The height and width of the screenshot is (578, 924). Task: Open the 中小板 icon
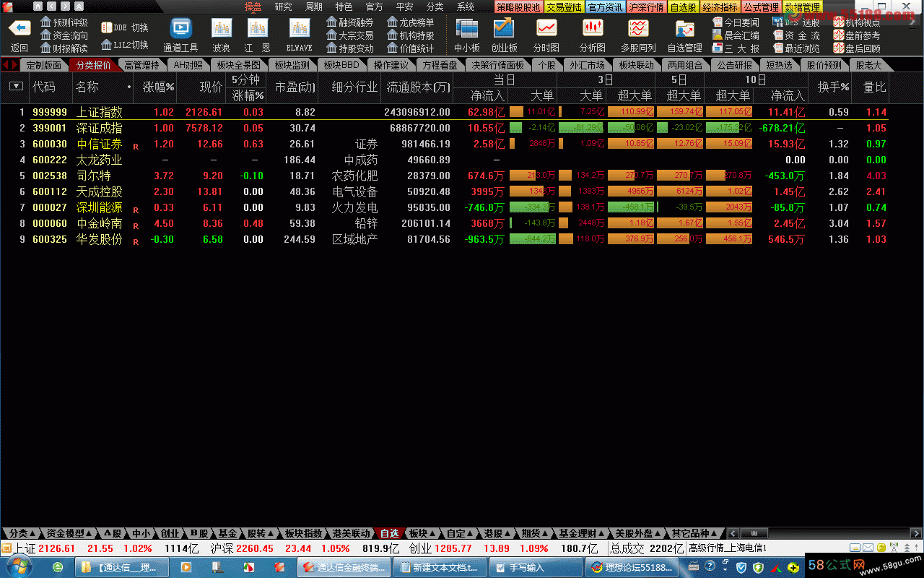(467, 29)
